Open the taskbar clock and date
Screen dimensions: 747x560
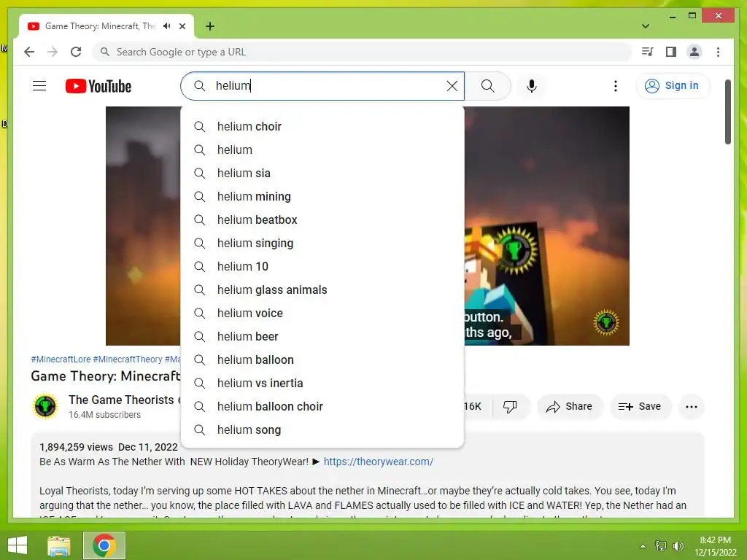pyautogui.click(x=715, y=546)
